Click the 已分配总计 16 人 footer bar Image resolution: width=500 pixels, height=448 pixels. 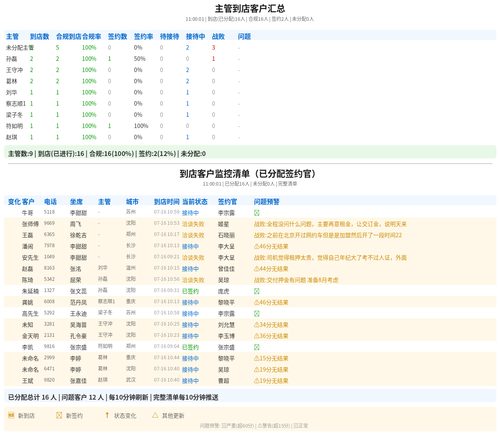coord(250,397)
